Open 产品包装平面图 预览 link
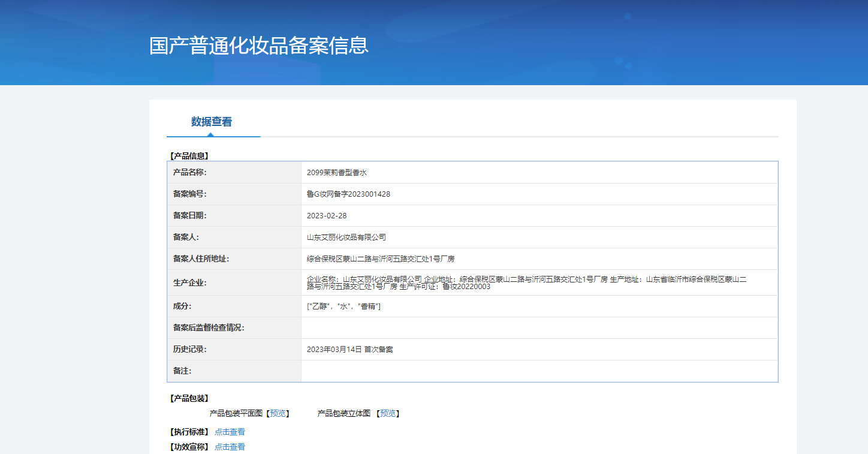The height and width of the screenshot is (454, 868). (x=278, y=413)
